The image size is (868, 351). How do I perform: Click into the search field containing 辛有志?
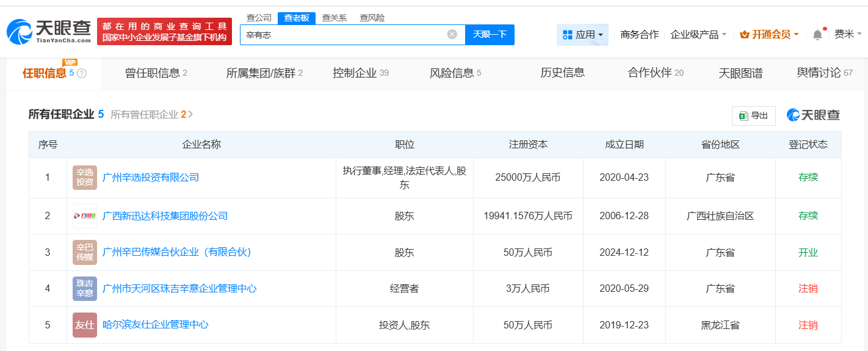(342, 35)
